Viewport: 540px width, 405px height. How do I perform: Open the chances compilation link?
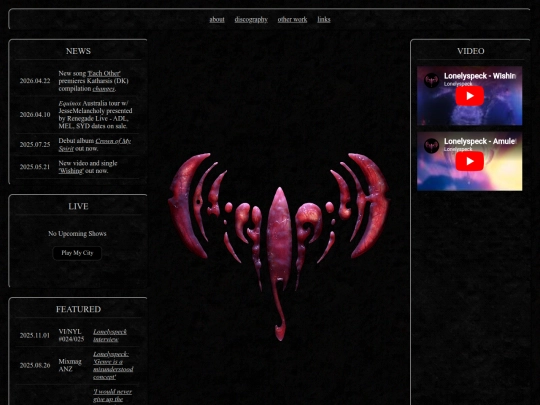tap(104, 89)
